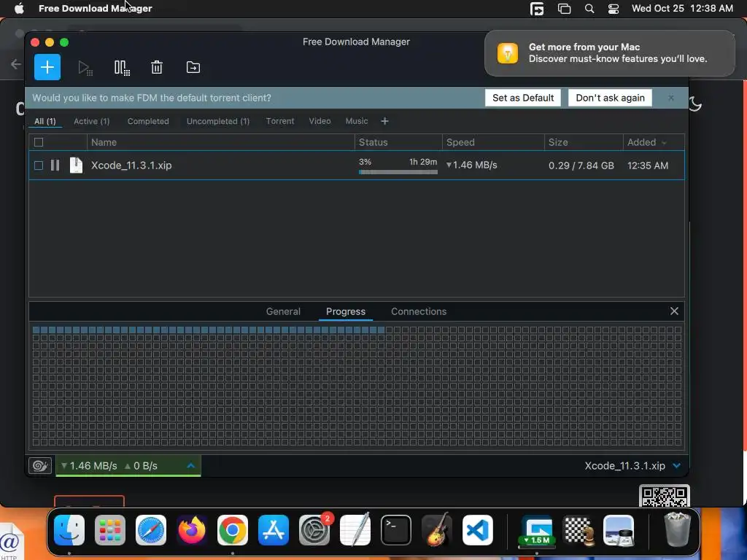Click the trash delete download icon
Screen dimensions: 747x560
tap(157, 67)
